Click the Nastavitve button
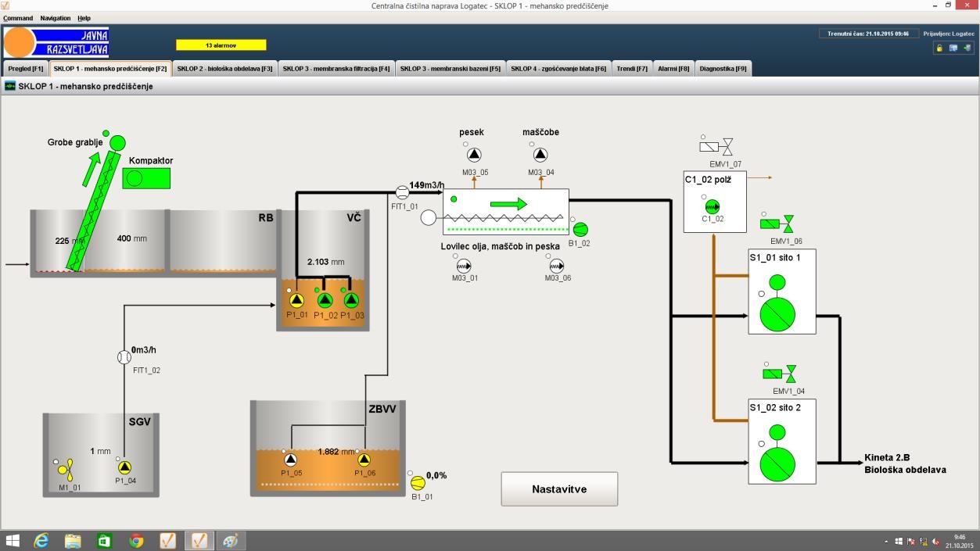Image resolution: width=980 pixels, height=551 pixels. (x=558, y=489)
